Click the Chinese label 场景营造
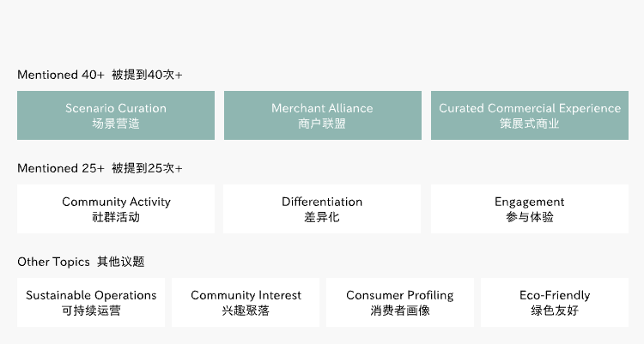This screenshot has height=344, width=644. (116, 124)
